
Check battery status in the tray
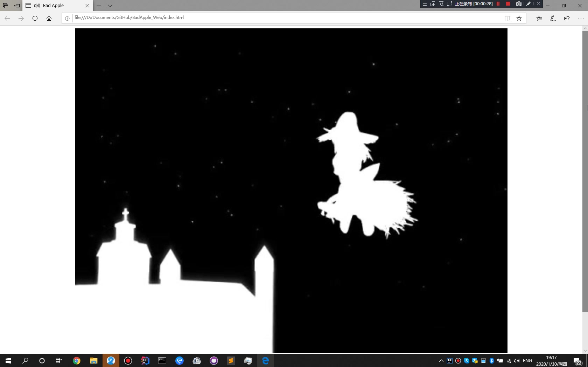point(500,361)
